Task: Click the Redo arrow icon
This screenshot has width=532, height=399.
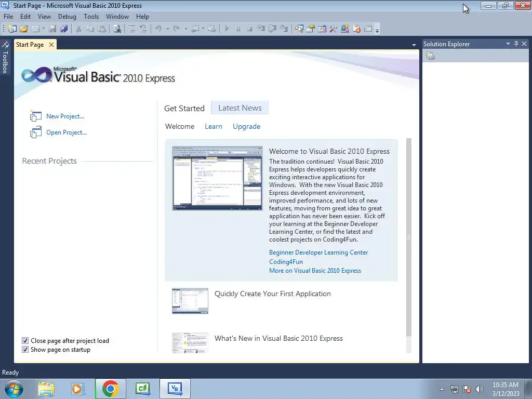Action: click(x=176, y=29)
